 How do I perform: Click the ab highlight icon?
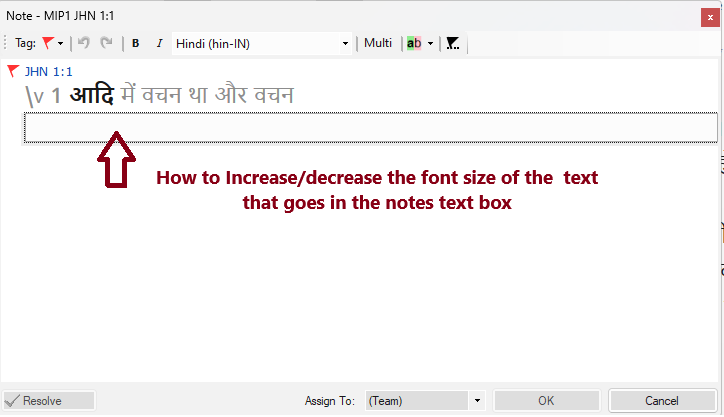click(414, 43)
